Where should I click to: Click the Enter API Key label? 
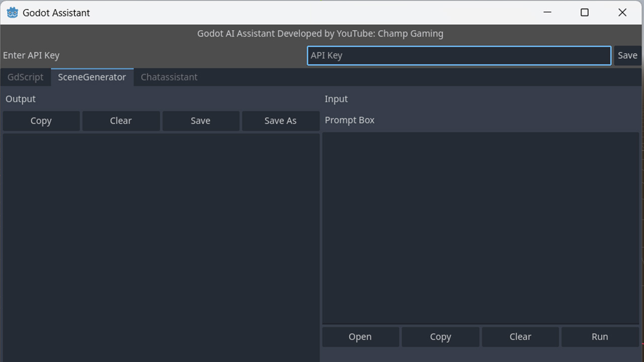click(31, 55)
